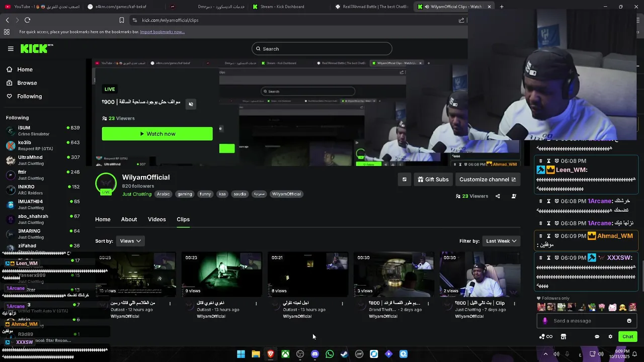Click the browser address bar URL

tap(170, 20)
